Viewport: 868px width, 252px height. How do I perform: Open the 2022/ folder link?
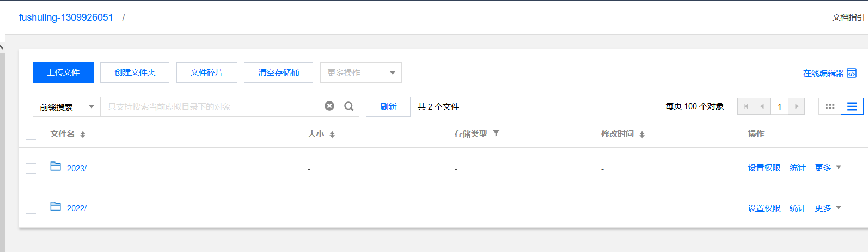(76, 208)
